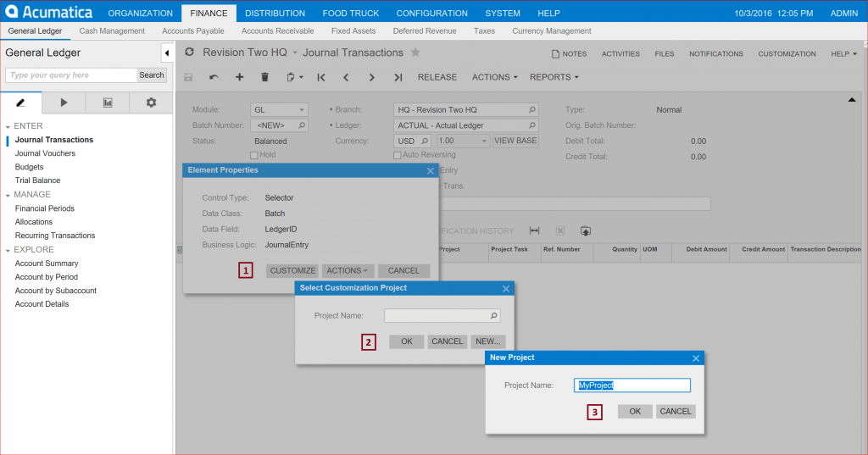Click the Ledger field lookup magnifier
Viewport: 868px width, 455px height.
(x=532, y=125)
